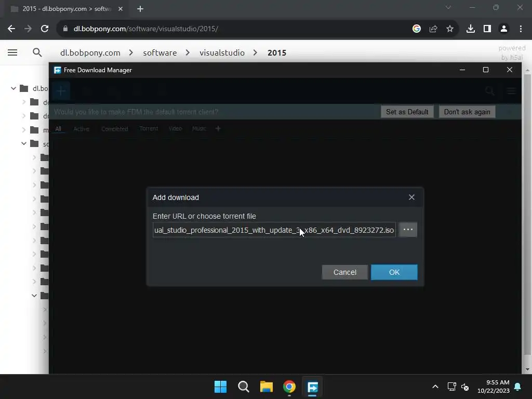532x399 pixels.
Task: Go to visualstudio breadcrumb
Action: [x=222, y=52]
